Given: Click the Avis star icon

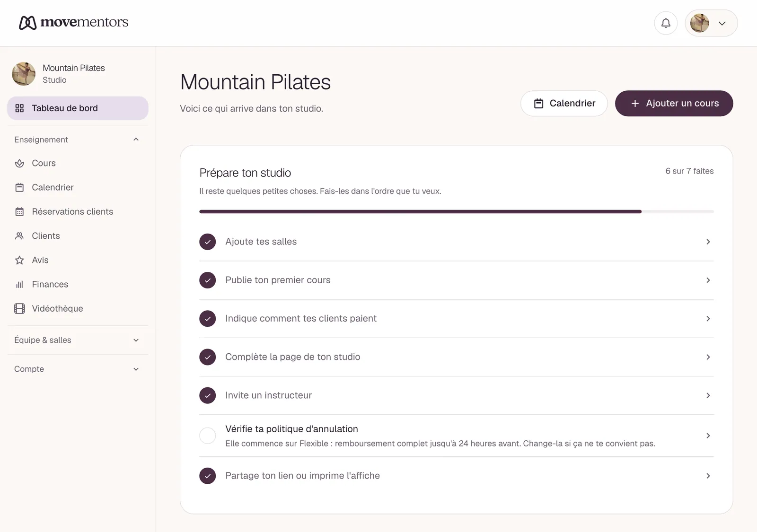Looking at the screenshot, I should coord(19,260).
